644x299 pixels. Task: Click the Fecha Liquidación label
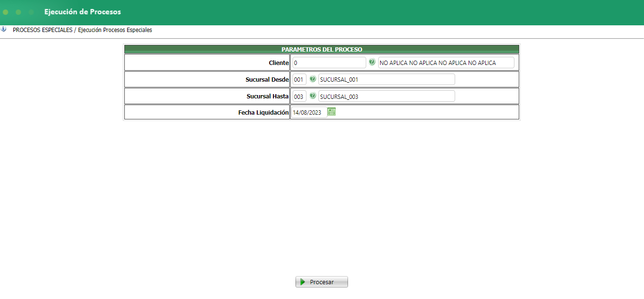pyautogui.click(x=263, y=113)
